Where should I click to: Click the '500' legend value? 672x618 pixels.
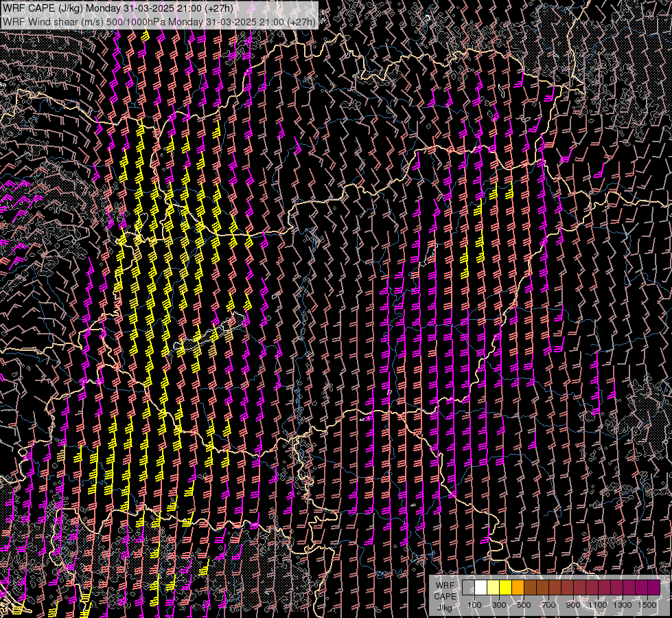point(524,605)
